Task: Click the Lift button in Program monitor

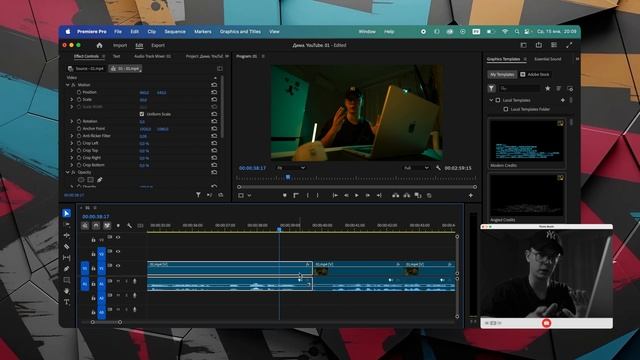Action: tap(396, 196)
